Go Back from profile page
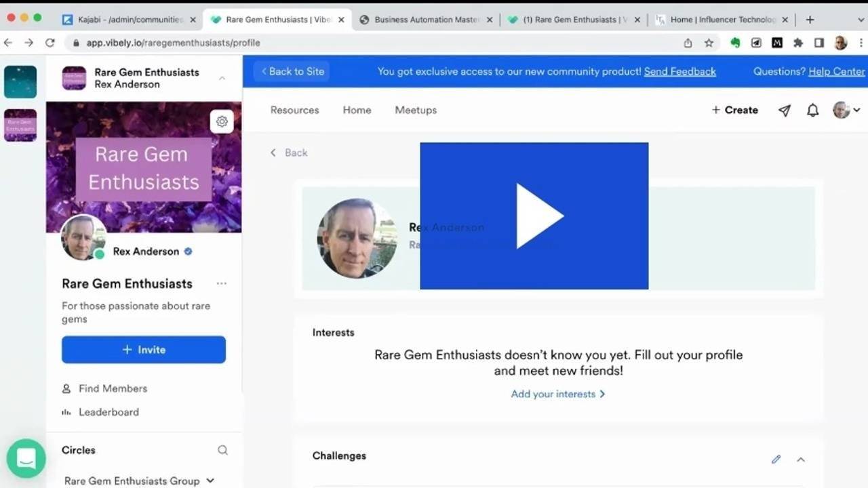The height and width of the screenshot is (488, 868). tap(289, 152)
